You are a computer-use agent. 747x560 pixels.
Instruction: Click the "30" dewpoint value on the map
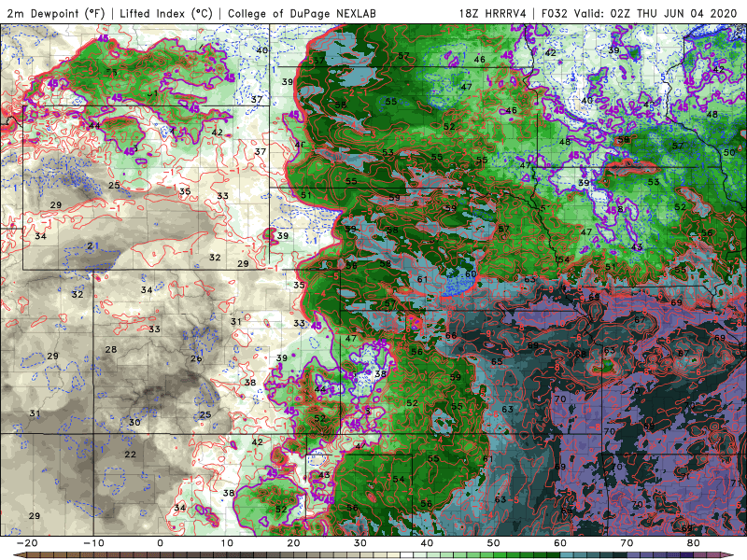tap(134, 423)
